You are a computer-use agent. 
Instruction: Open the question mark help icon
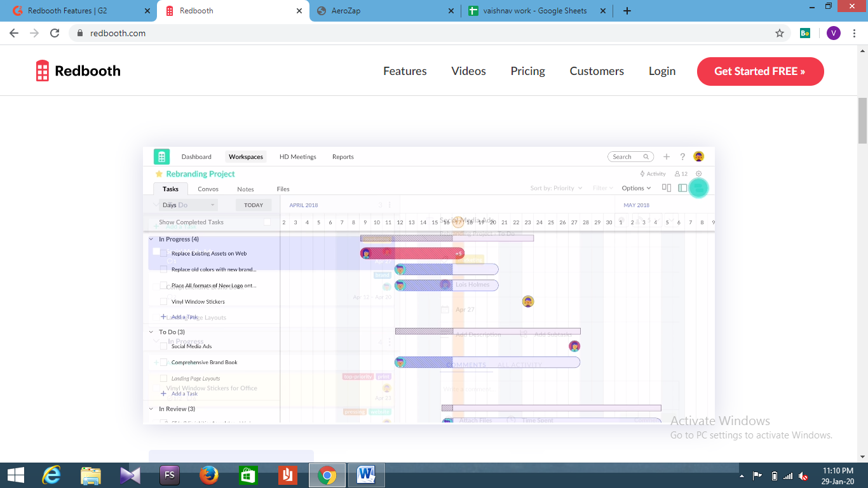[682, 157]
